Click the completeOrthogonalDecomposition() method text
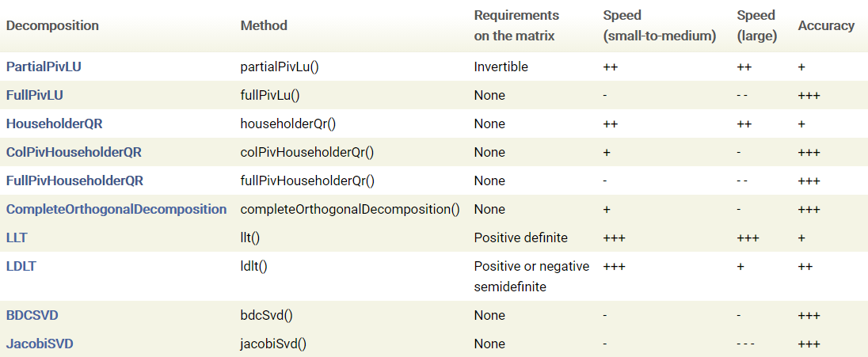This screenshot has width=868, height=357. tap(350, 209)
